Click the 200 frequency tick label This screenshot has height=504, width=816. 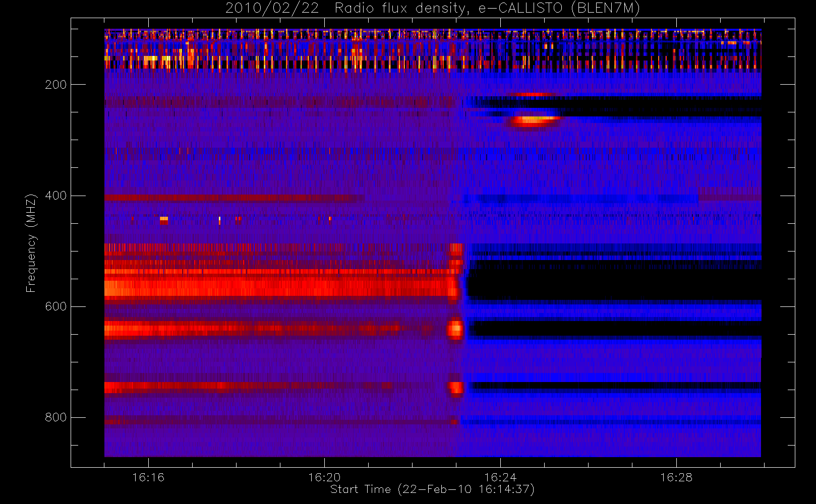pyautogui.click(x=55, y=85)
